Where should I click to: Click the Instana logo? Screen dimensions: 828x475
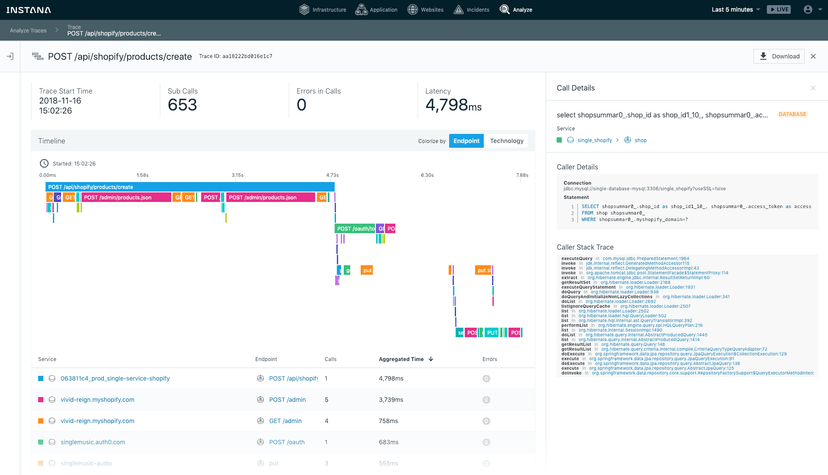click(x=29, y=10)
